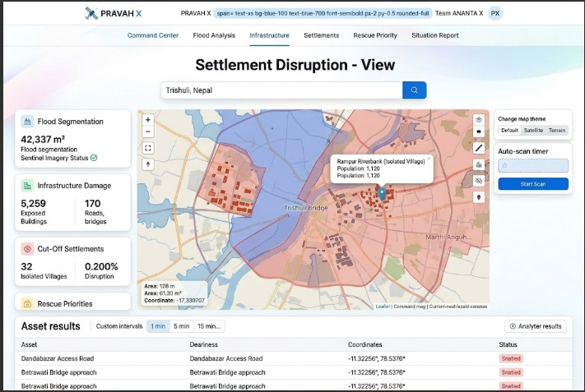
Task: Click the Dandabazar Access Road row coordinates
Action: pyautogui.click(x=377, y=358)
